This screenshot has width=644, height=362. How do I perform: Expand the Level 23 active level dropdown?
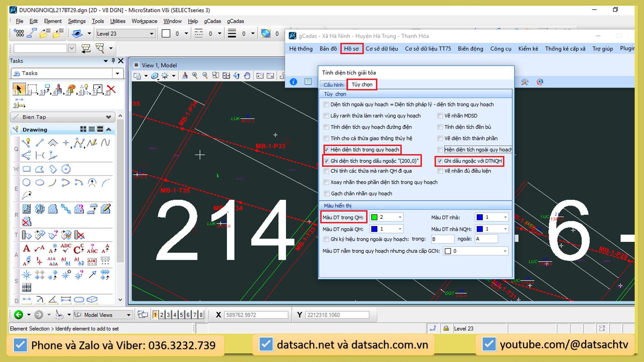(151, 34)
